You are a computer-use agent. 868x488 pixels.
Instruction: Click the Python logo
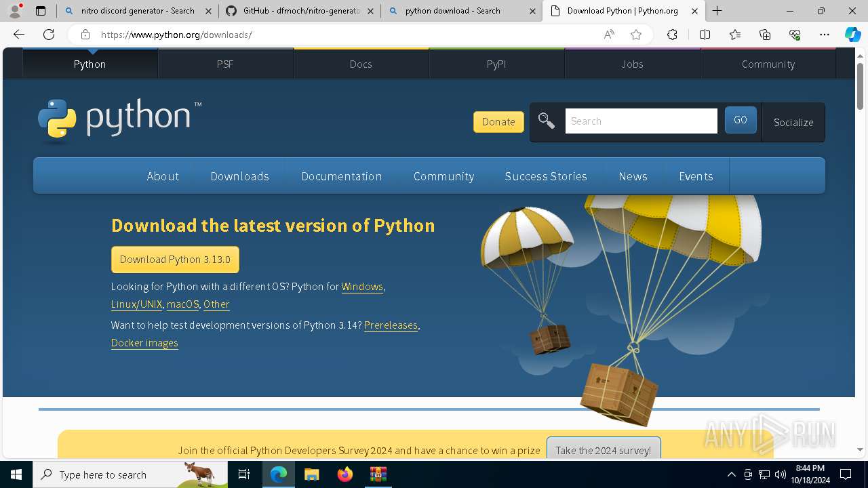[119, 120]
